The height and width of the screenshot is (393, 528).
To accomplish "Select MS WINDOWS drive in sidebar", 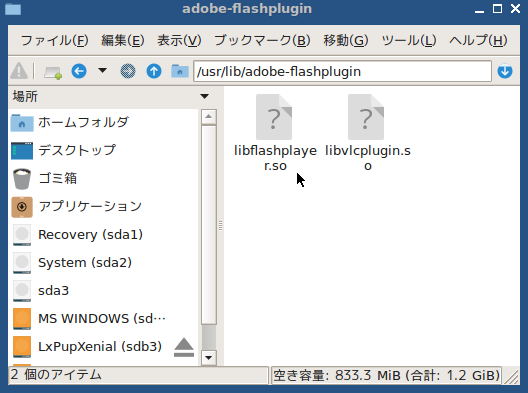I will point(102,319).
